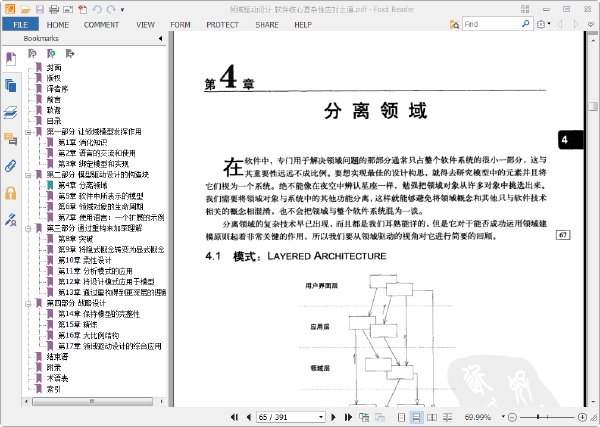Select the 封面 bookmark
Screen dimensions: 600x427
[54, 68]
